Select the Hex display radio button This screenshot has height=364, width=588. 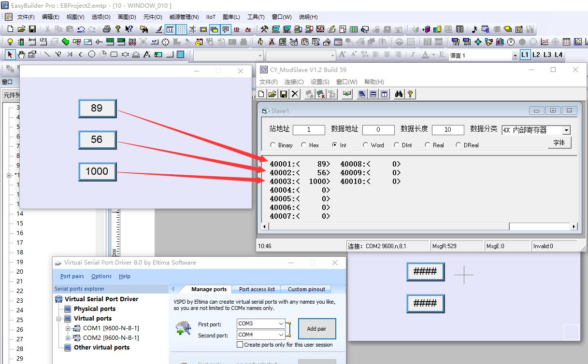click(x=304, y=145)
